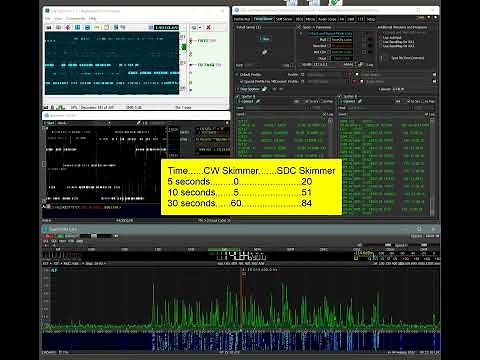Viewport: 480px width, 360px height.
Task: Toggle the checkbox next to the yellow color label
Action: pyautogui.click(x=329, y=40)
